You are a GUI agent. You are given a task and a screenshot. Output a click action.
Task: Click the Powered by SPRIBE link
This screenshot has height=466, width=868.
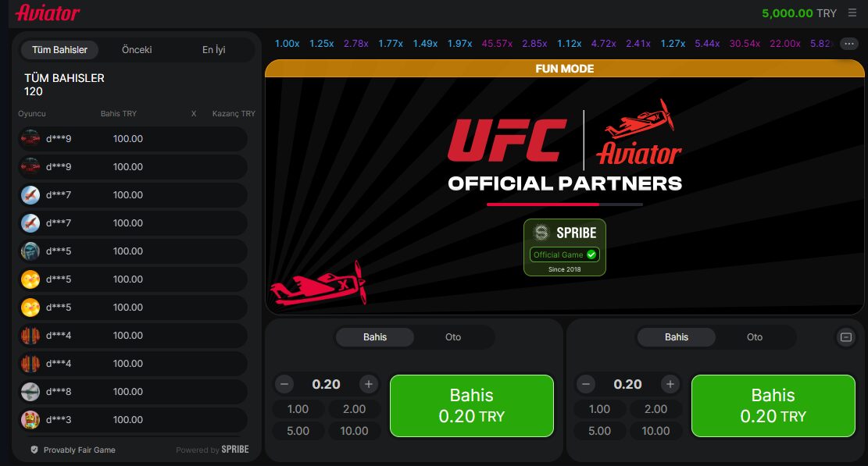click(213, 450)
